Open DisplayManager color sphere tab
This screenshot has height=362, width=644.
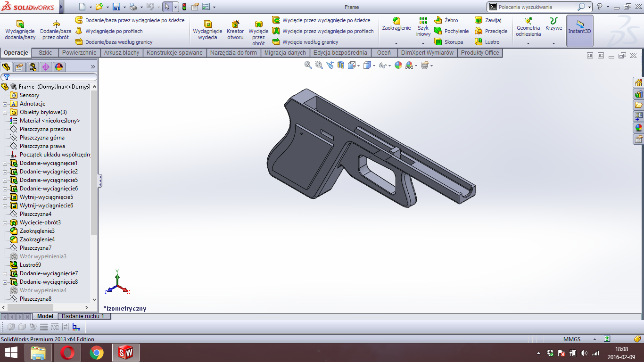coord(58,67)
